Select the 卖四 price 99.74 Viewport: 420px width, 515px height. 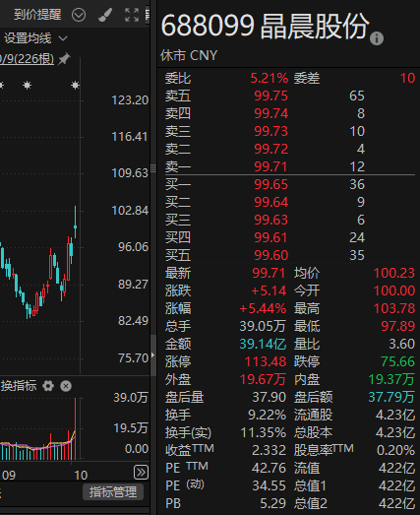click(x=270, y=113)
